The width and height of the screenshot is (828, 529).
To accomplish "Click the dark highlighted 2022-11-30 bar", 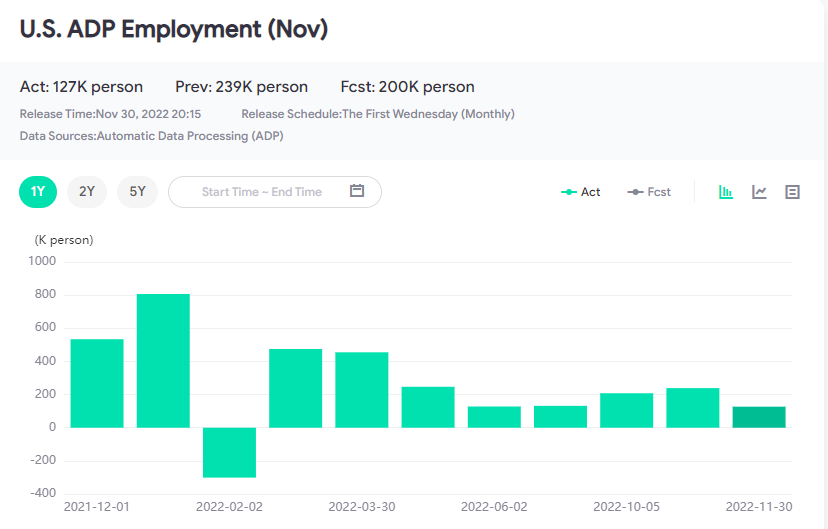I will pos(759,417).
